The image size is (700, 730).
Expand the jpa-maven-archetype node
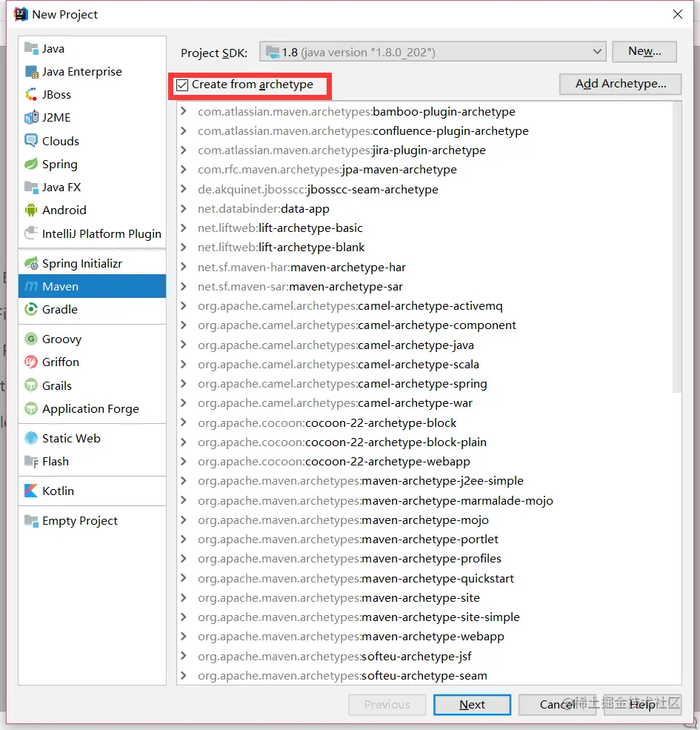coord(184,170)
